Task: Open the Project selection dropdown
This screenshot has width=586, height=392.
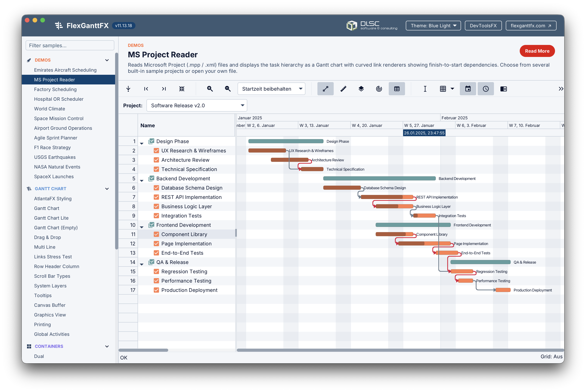Action: pos(197,106)
